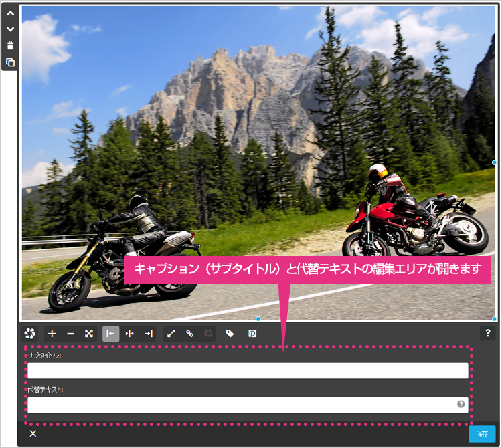The width and height of the screenshot is (502, 448).
Task: Duplicate the element using the copy icon
Action: point(10,62)
